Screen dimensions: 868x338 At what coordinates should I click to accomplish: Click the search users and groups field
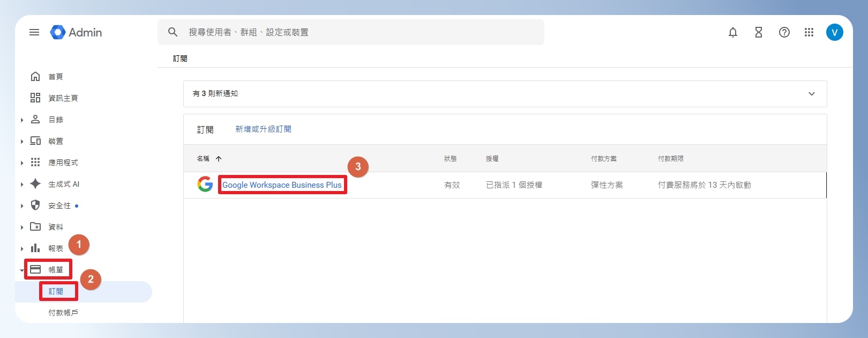pyautogui.click(x=351, y=32)
